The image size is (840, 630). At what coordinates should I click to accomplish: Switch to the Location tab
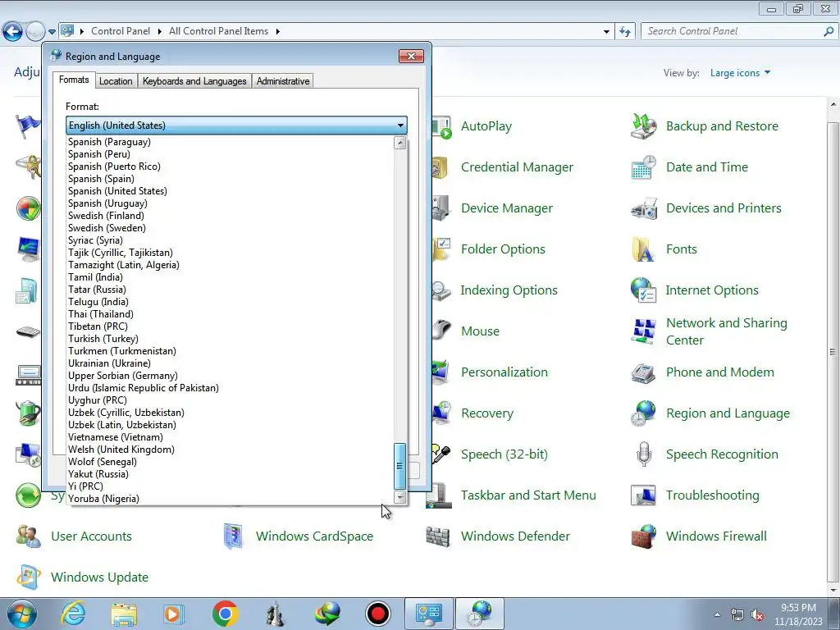116,81
